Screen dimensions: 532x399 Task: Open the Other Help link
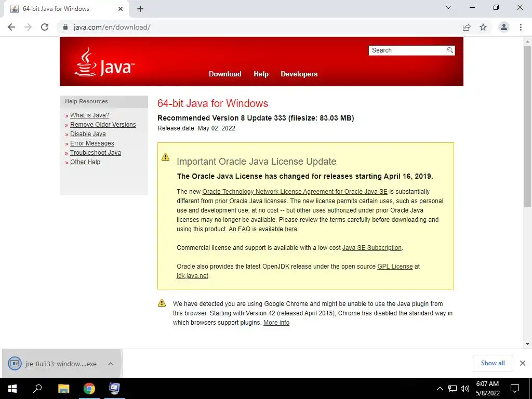[85, 162]
